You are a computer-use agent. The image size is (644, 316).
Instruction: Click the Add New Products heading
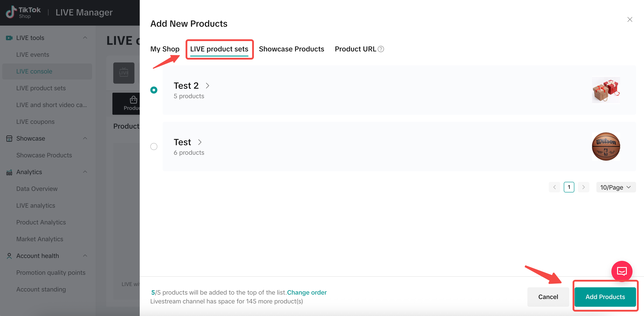[x=189, y=24]
